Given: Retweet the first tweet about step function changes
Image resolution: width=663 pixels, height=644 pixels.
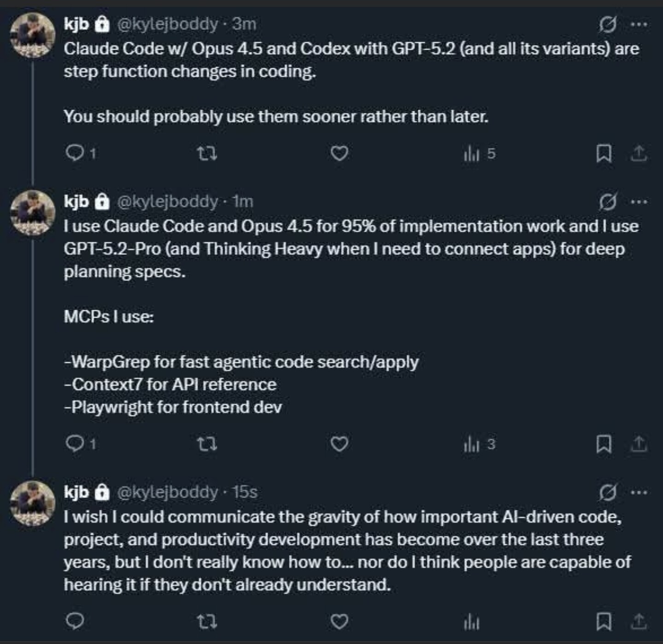Looking at the screenshot, I should point(206,153).
